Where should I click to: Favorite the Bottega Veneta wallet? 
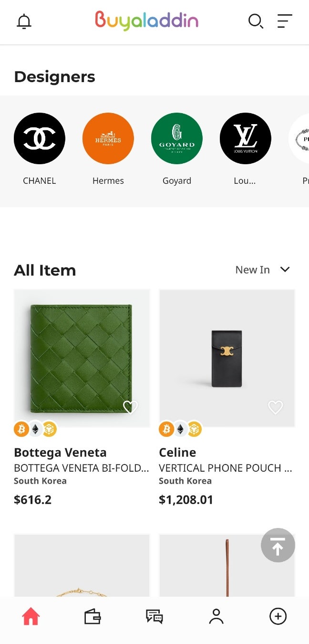[x=130, y=407]
